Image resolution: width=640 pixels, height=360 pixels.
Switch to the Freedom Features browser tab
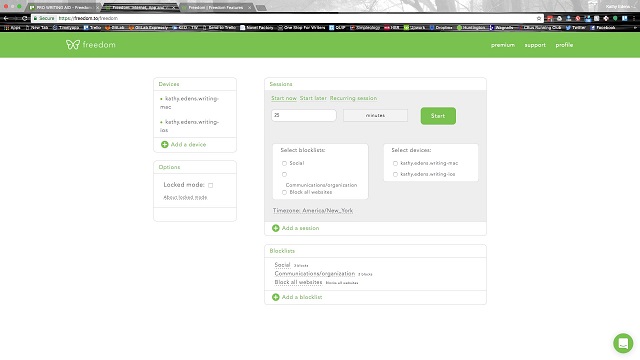pos(216,7)
